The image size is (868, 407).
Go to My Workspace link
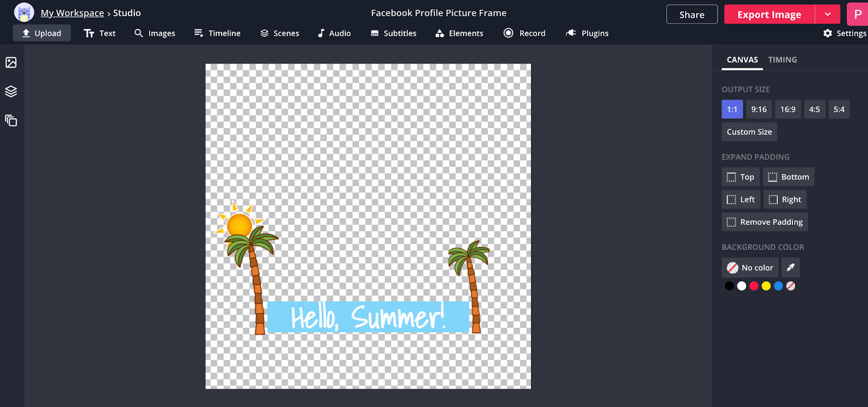pyautogui.click(x=72, y=13)
